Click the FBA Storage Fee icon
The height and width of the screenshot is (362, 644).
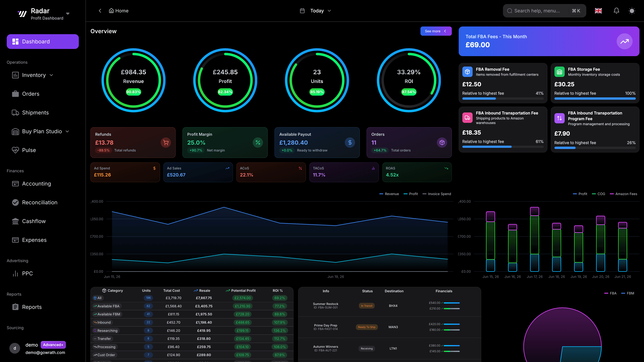(x=559, y=72)
